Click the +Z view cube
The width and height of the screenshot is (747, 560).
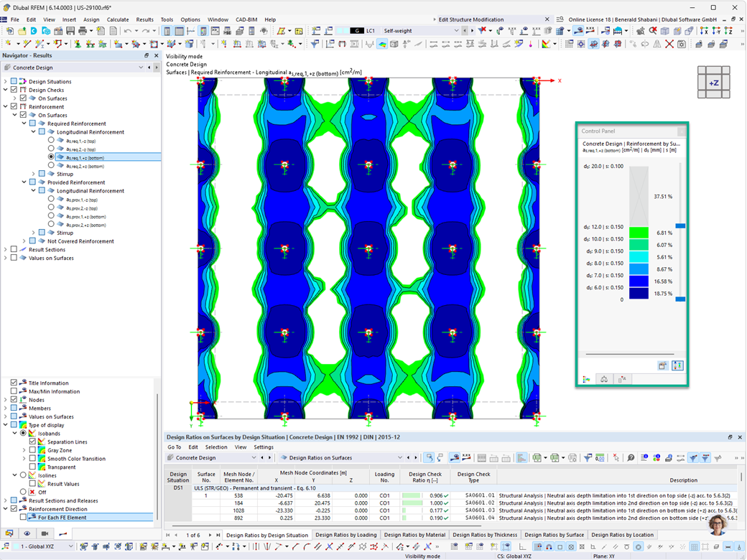pyautogui.click(x=714, y=83)
